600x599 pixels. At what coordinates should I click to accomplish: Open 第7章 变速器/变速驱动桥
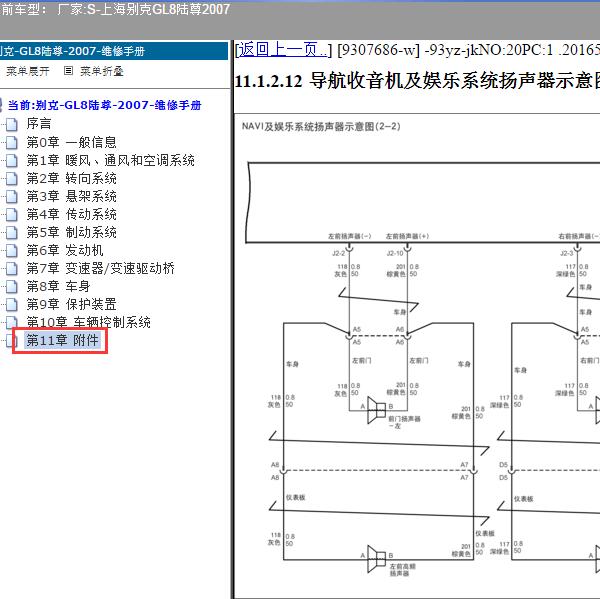pyautogui.click(x=100, y=268)
